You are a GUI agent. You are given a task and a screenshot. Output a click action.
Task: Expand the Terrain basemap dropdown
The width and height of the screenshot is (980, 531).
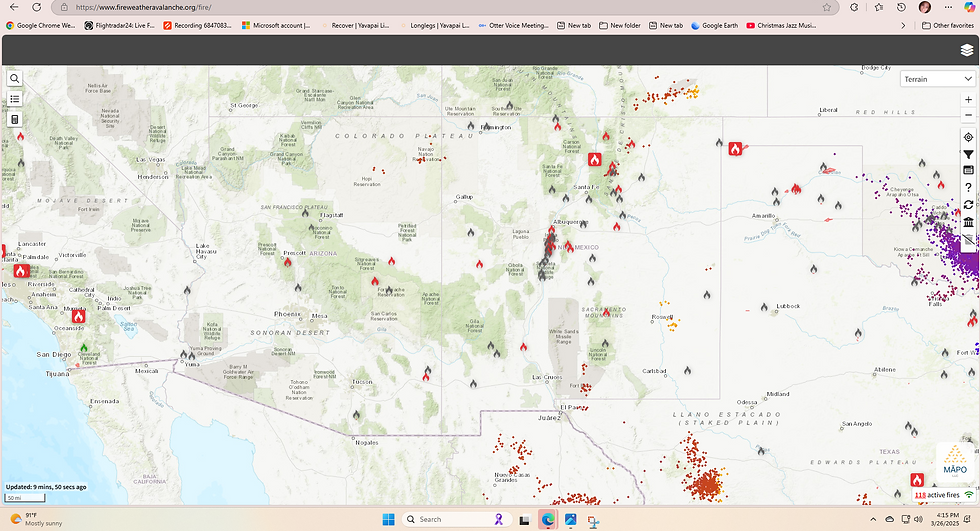pyautogui.click(x=938, y=79)
